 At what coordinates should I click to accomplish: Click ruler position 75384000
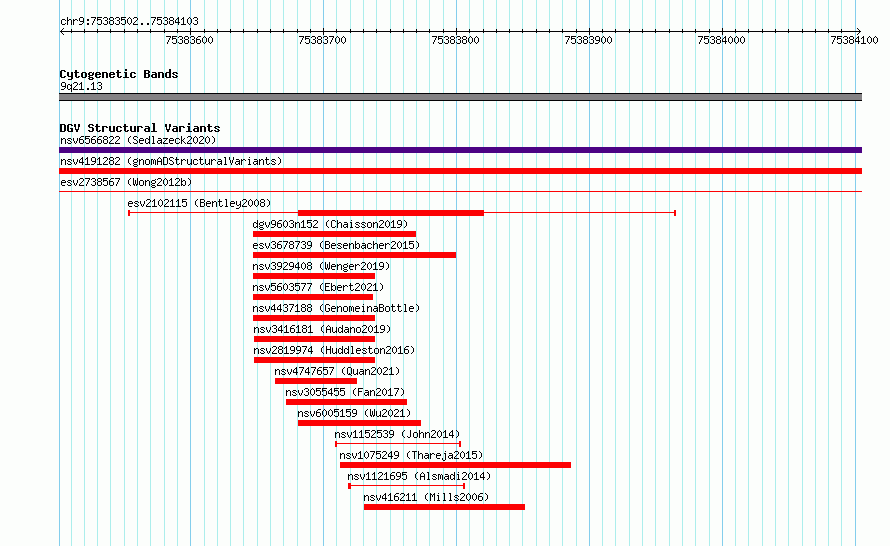coord(721,40)
